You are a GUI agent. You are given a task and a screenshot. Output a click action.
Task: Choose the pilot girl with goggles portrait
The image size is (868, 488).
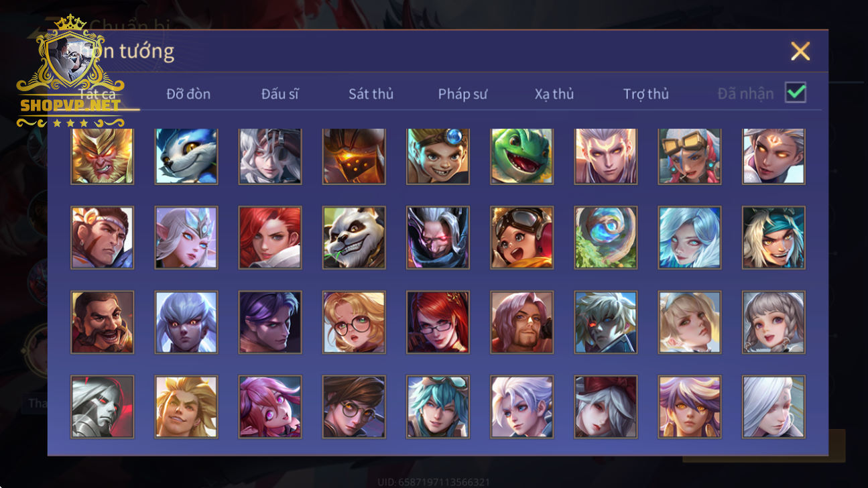tap(522, 237)
